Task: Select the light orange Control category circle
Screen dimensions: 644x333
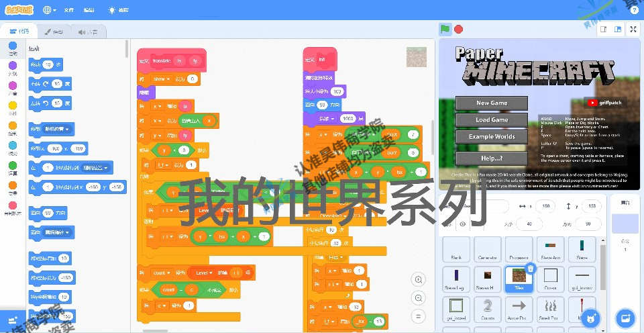Action: coord(13,126)
